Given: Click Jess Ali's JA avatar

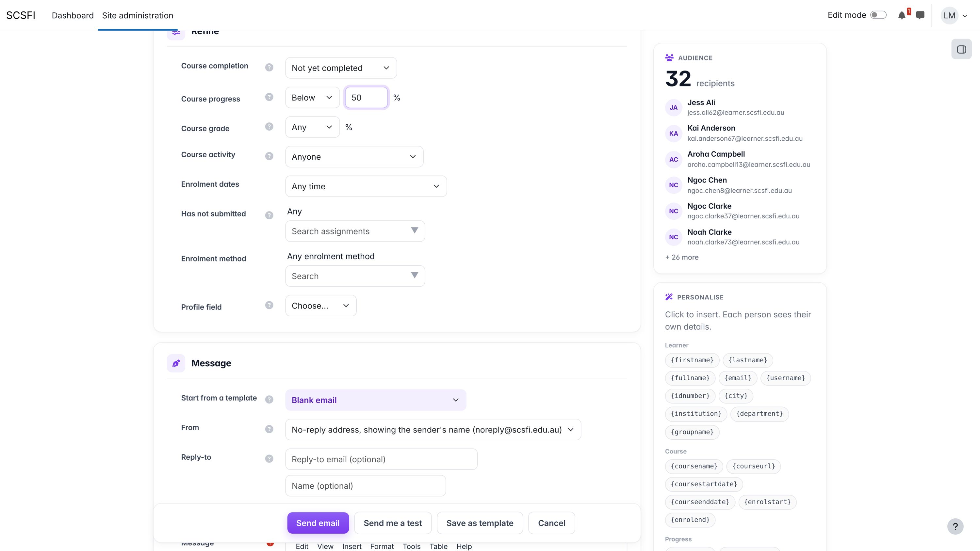Looking at the screenshot, I should [673, 108].
